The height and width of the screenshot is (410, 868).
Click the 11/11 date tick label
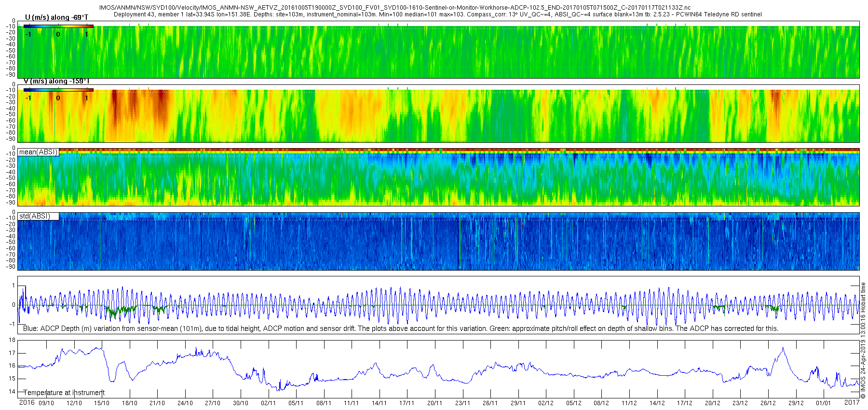point(352,403)
